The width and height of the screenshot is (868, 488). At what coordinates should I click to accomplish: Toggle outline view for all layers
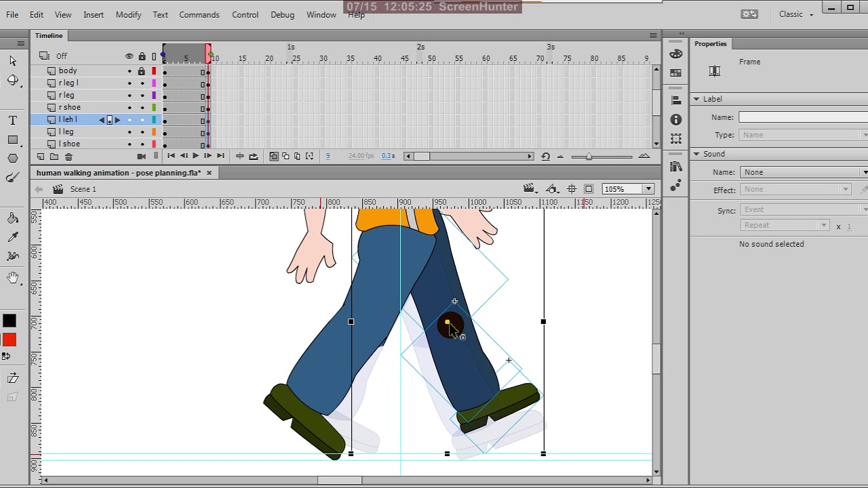tap(154, 56)
